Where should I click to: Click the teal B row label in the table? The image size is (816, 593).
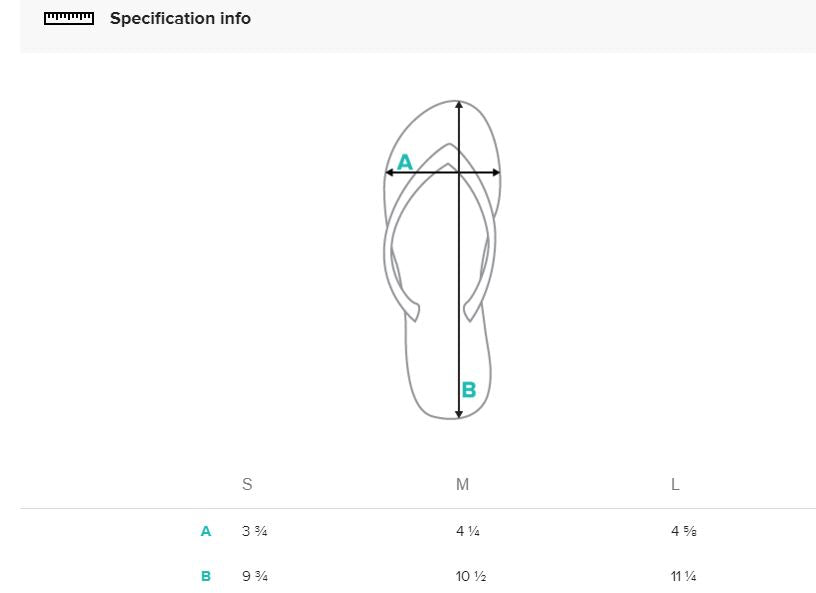206,576
